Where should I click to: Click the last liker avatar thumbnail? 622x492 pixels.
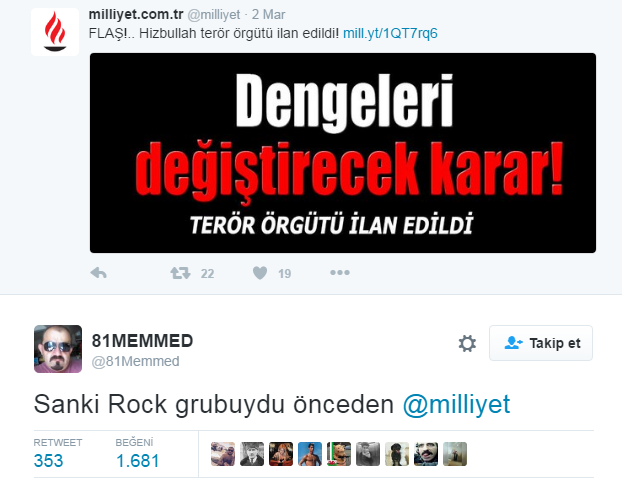tap(455, 454)
